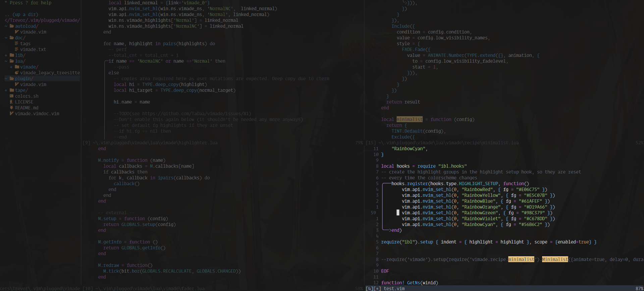Focus the highlighter.lua window via its status line

pyautogui.click(x=223, y=143)
